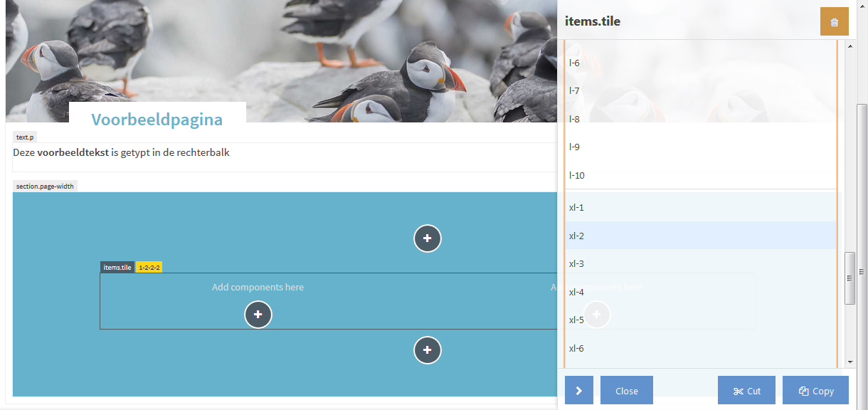
Task: Click the chevron arrow button beside Close
Action: pyautogui.click(x=579, y=391)
